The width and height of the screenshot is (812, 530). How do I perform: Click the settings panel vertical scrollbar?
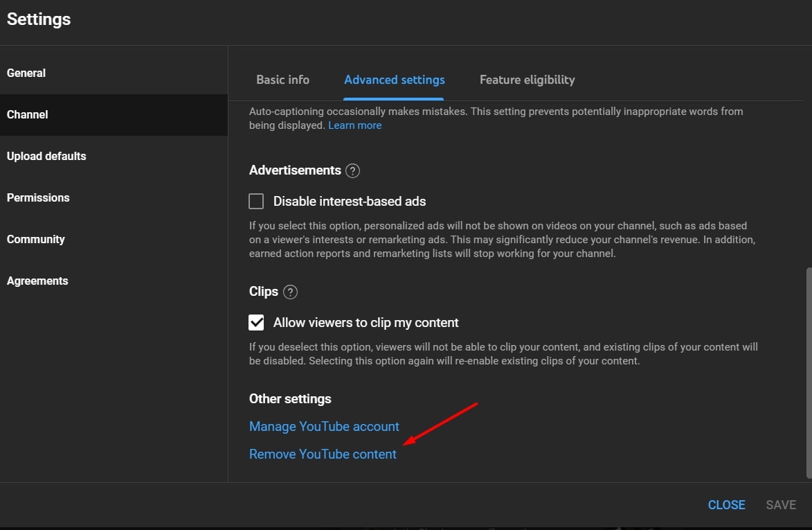(809, 373)
